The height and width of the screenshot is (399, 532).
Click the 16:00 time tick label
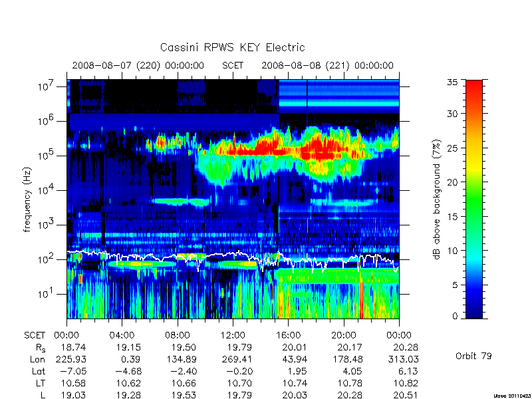click(288, 335)
